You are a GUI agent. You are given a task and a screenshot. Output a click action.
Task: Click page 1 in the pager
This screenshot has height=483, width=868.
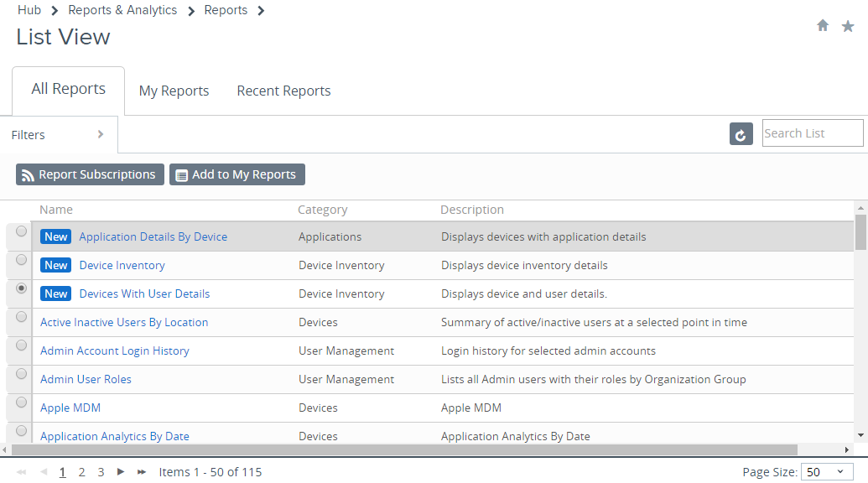[x=63, y=472]
